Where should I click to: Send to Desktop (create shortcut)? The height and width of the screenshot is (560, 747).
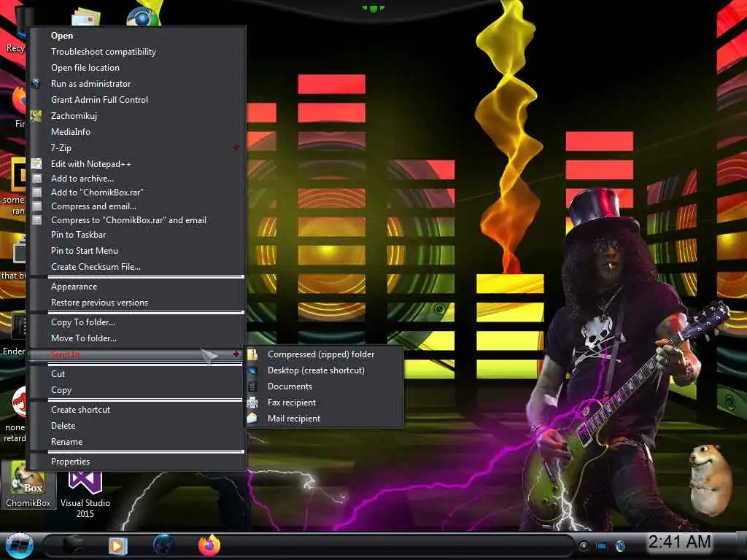coord(325,370)
